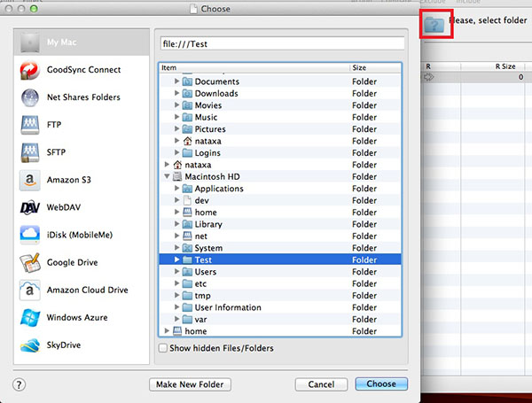532x403 pixels.
Task: Expand the Logins folder triangle
Action: (x=176, y=152)
